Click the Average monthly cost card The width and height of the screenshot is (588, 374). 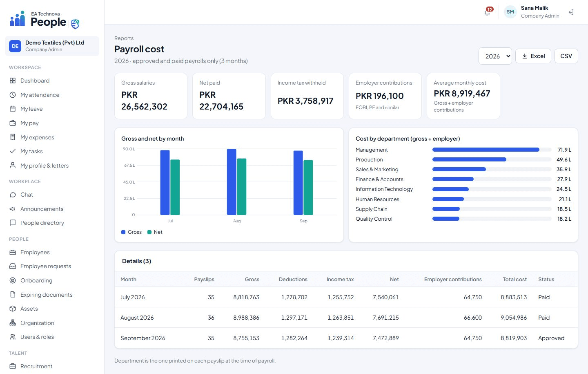[x=463, y=96]
